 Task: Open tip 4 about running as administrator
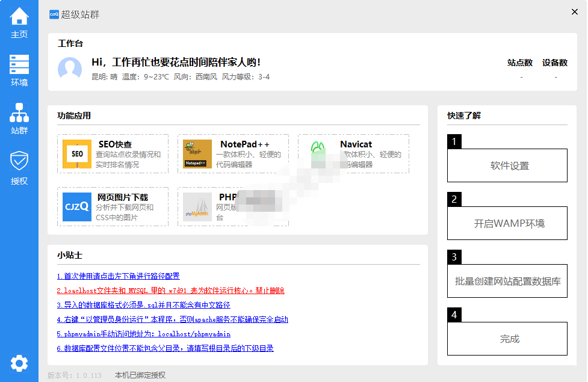172,319
